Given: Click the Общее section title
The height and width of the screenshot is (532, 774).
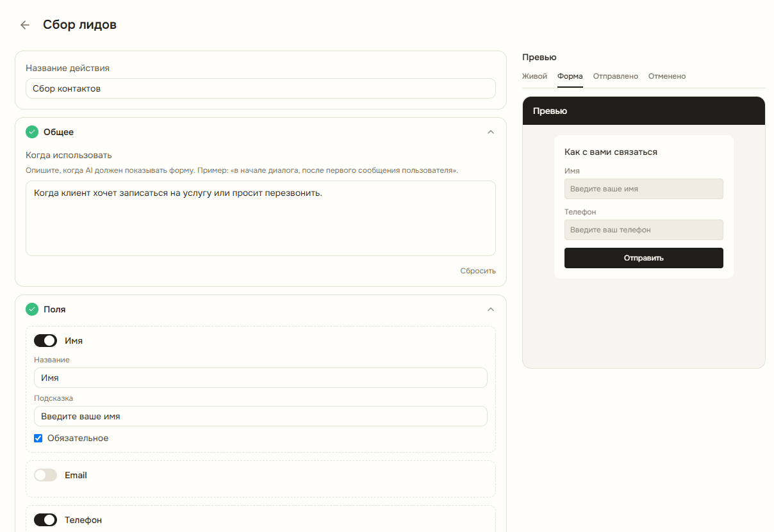Looking at the screenshot, I should (58, 132).
